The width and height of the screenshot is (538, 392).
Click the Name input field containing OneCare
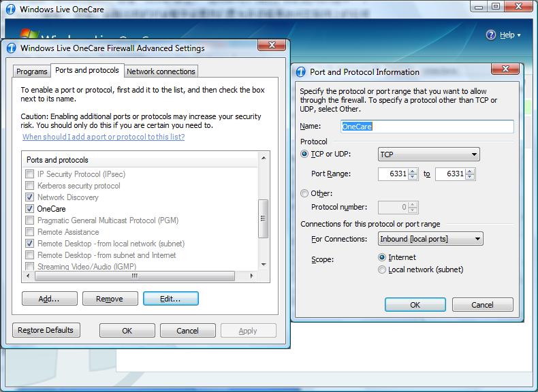[x=427, y=127]
